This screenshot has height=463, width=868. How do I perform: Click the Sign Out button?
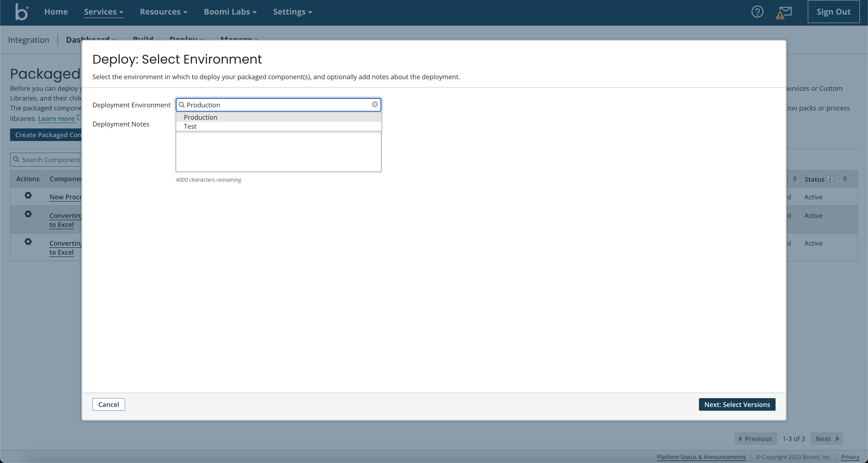pos(833,12)
